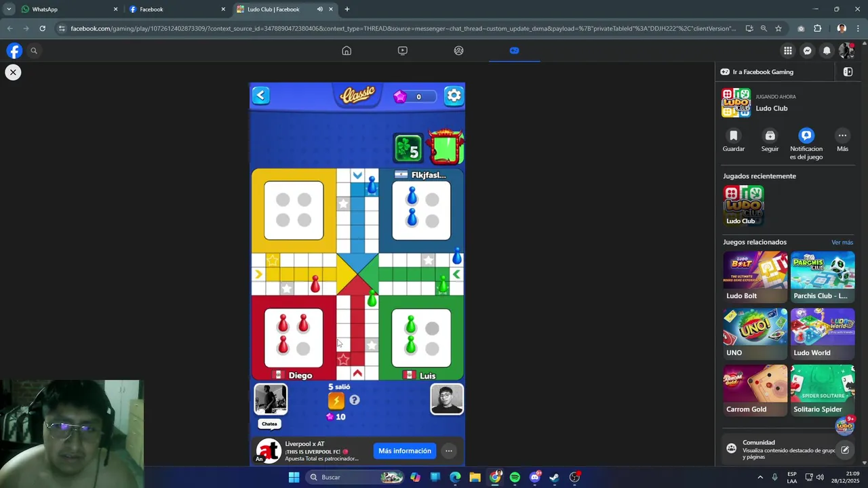Open the Más three-dots options
This screenshot has width=868, height=488.
842,136
